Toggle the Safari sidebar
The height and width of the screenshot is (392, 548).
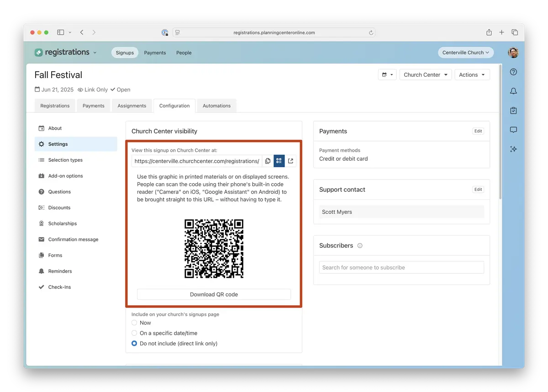pyautogui.click(x=60, y=32)
